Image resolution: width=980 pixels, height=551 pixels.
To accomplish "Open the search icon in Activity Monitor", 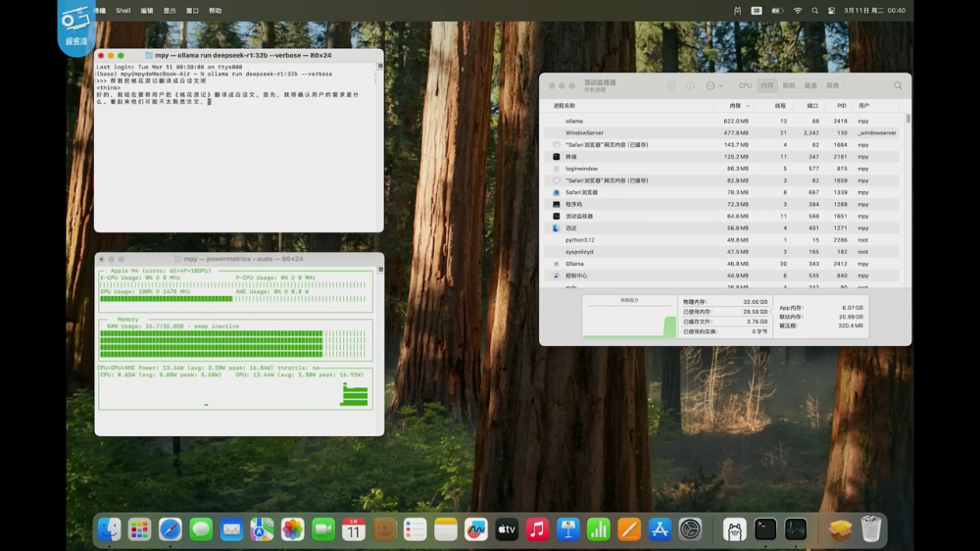I will click(x=898, y=86).
